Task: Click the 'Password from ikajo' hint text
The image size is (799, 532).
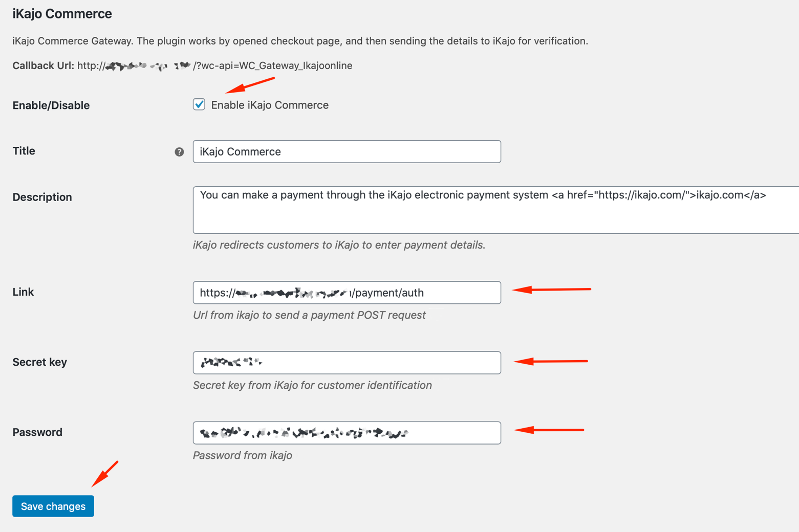Action: tap(243, 455)
